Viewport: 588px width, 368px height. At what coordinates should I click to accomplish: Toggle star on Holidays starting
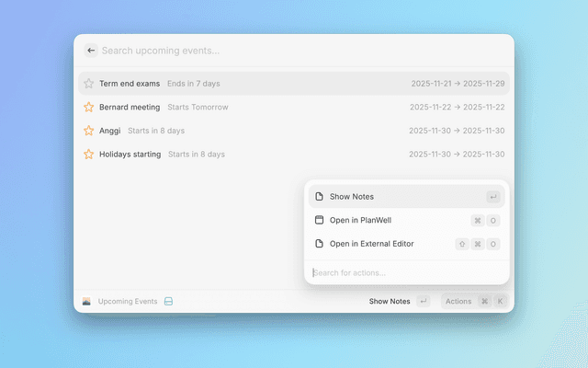click(89, 155)
